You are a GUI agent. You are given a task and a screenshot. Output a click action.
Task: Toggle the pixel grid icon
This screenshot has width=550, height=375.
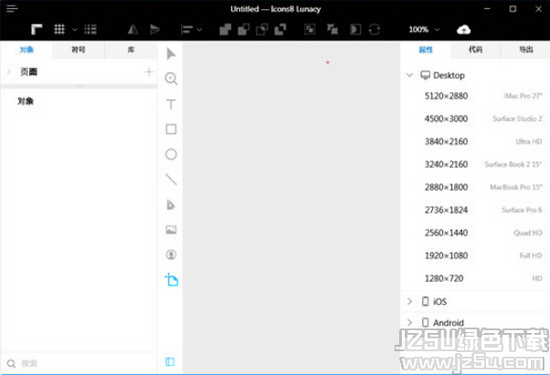pyautogui.click(x=59, y=29)
